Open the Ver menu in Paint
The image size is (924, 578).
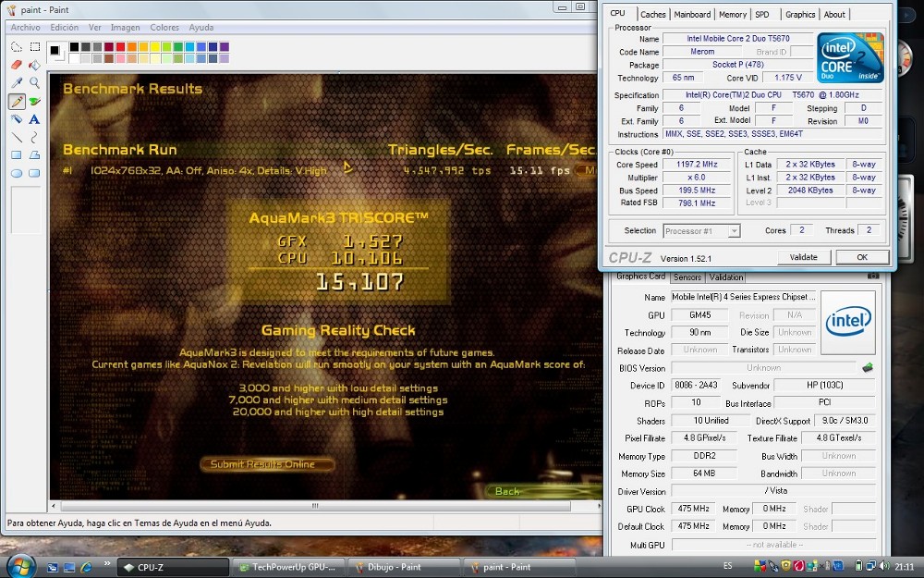(95, 27)
